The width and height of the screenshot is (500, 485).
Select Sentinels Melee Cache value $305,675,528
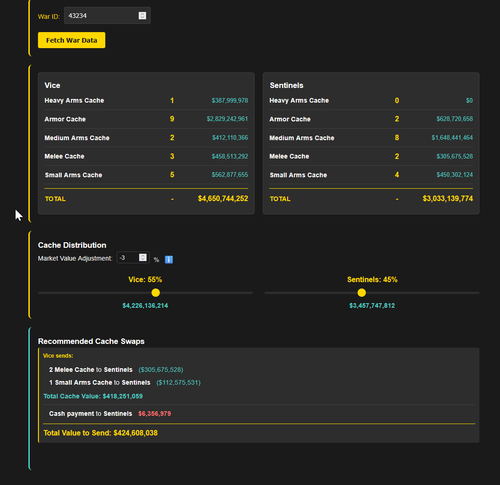[455, 156]
